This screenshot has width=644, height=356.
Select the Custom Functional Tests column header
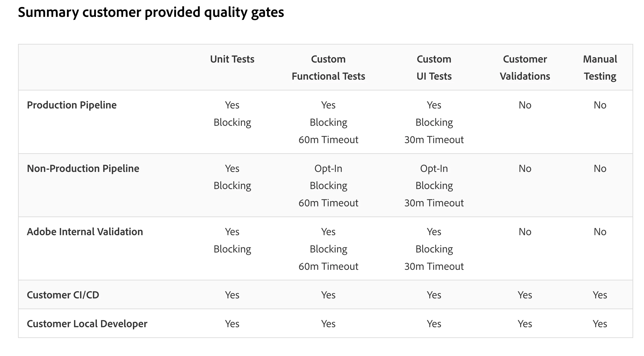328,68
